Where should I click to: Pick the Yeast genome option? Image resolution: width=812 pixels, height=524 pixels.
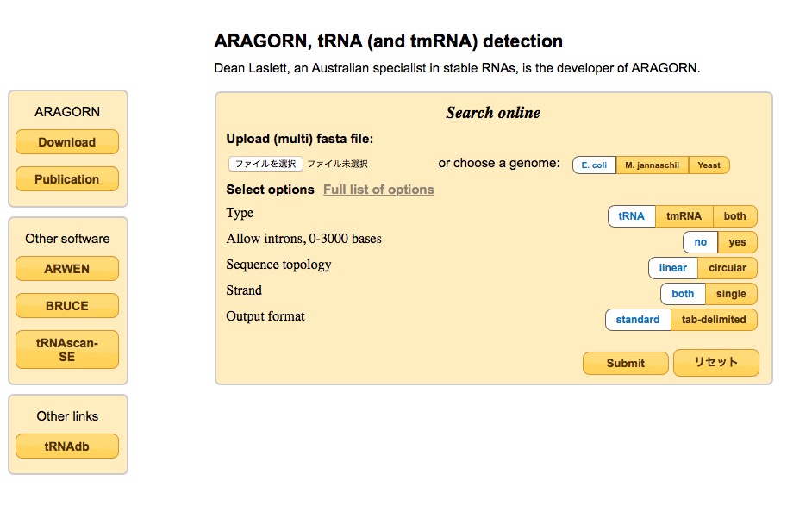[708, 165]
